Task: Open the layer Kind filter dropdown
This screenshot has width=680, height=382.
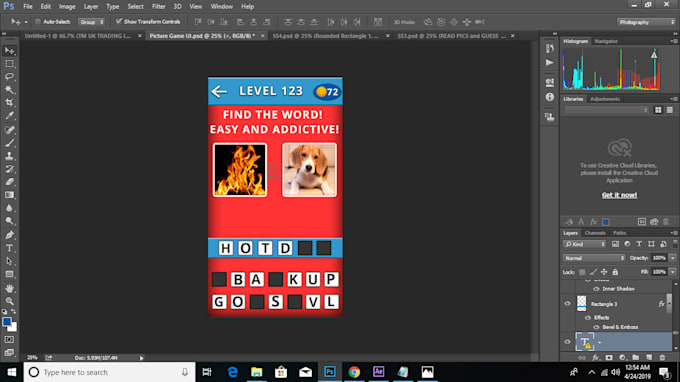Action: (x=584, y=245)
